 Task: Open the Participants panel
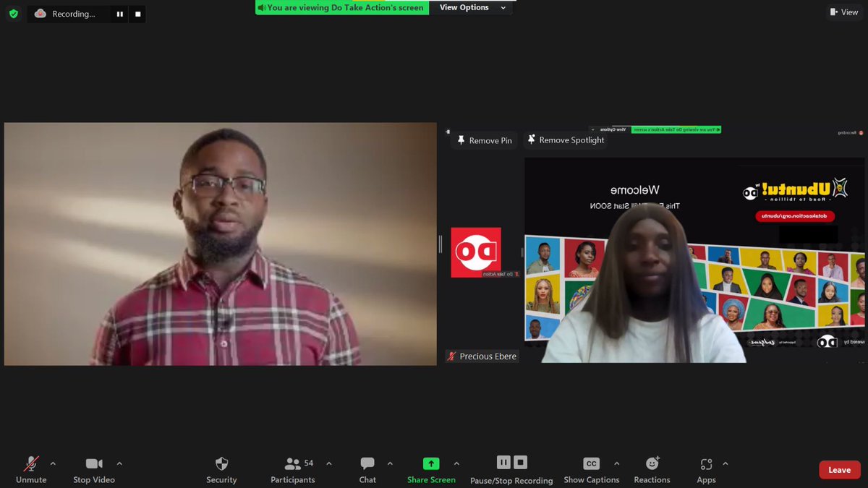tap(293, 469)
